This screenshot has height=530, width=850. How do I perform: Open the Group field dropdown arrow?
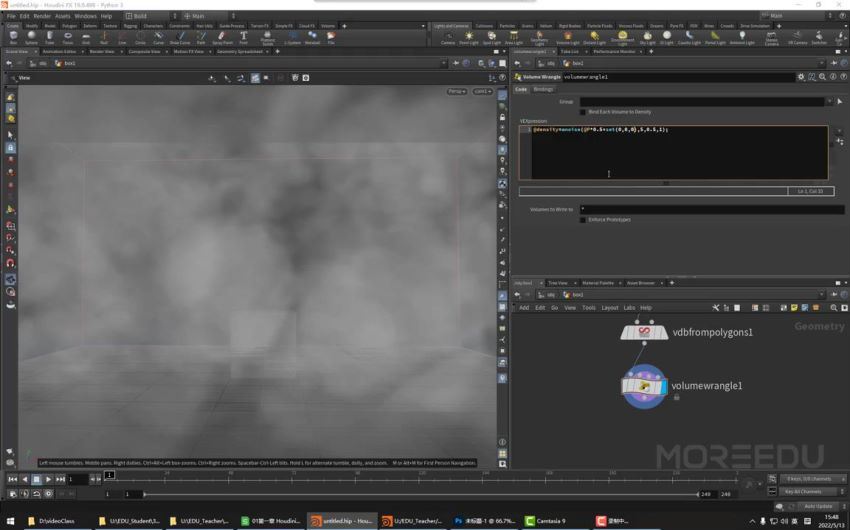[829, 101]
